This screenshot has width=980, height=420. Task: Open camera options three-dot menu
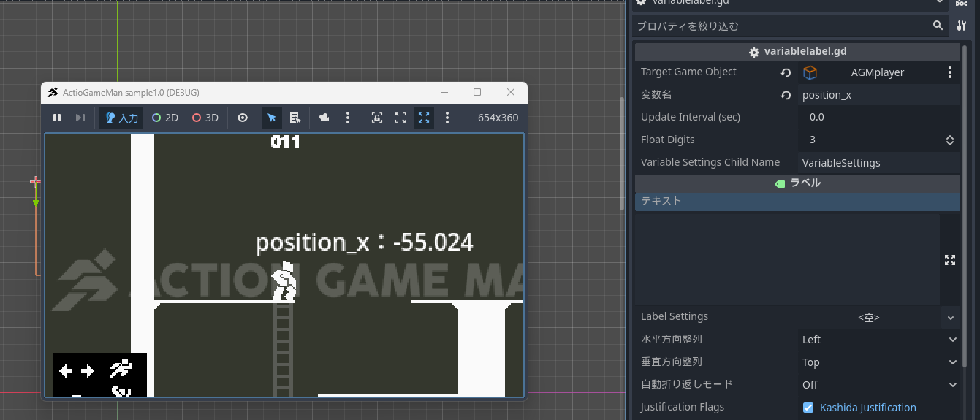(x=348, y=118)
